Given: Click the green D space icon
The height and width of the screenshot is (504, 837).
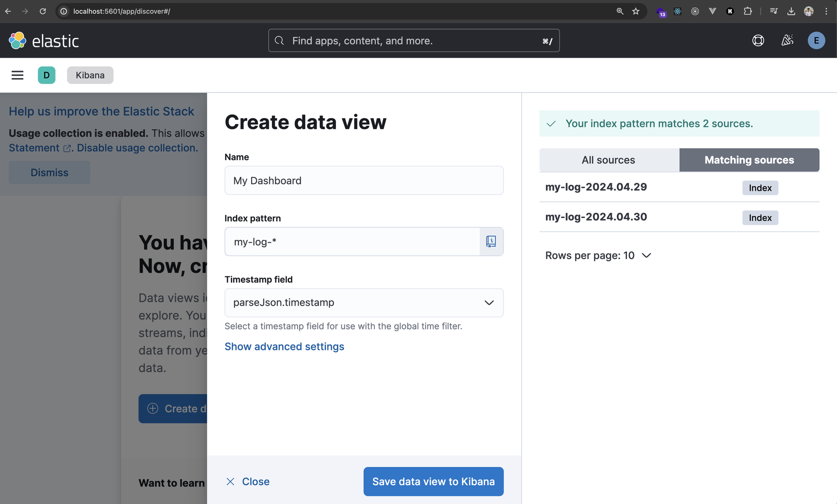Looking at the screenshot, I should (47, 75).
